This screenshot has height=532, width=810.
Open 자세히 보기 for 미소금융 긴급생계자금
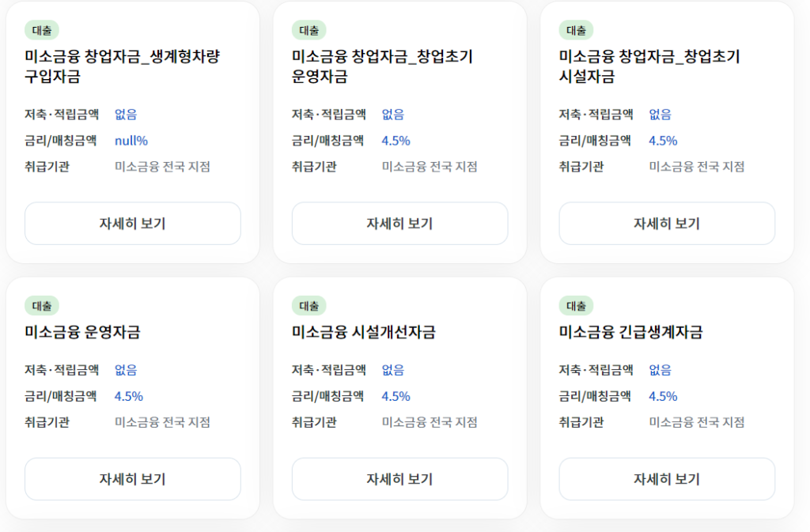click(667, 479)
